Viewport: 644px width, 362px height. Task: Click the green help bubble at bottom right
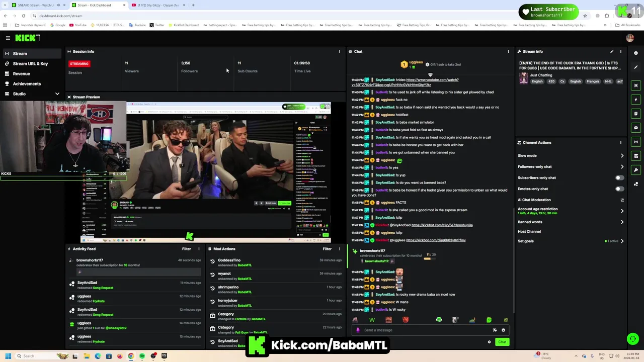pyautogui.click(x=632, y=339)
